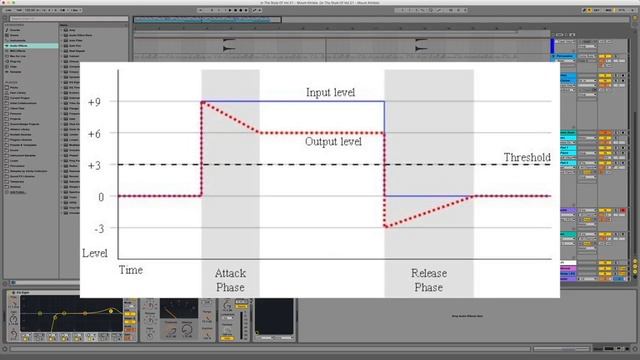Select Instruments category in browser

18,40
